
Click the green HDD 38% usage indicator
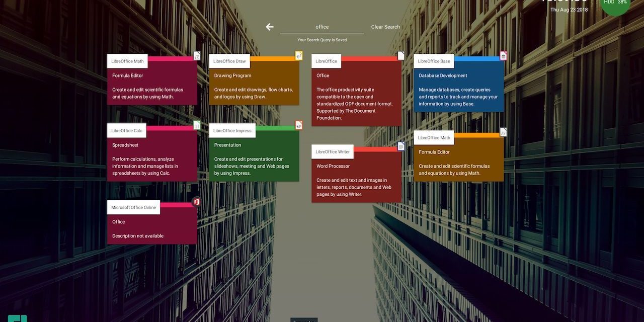pyautogui.click(x=615, y=3)
